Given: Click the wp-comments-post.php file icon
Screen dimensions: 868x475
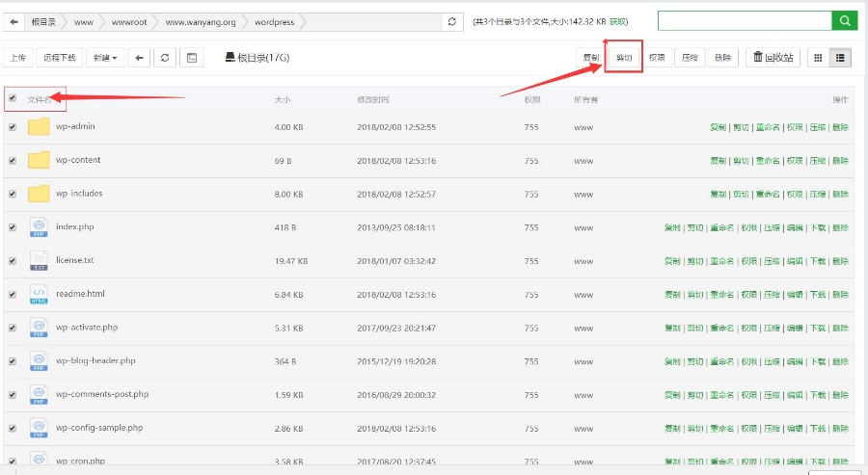Looking at the screenshot, I should [39, 394].
